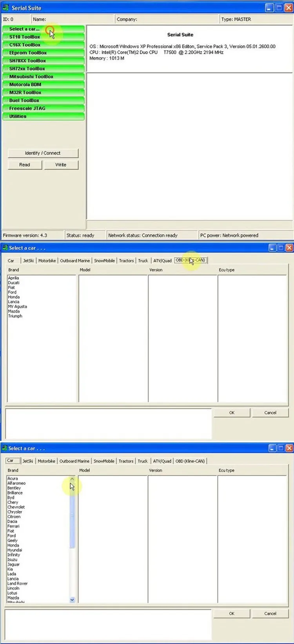
Task: Maximize the Serial Suite main window
Action: pyautogui.click(x=279, y=8)
